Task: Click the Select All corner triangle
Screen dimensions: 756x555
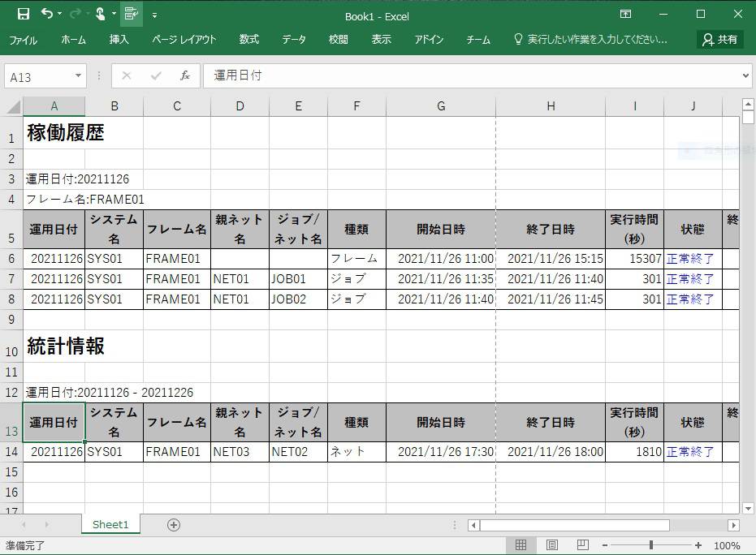Action: coord(14,106)
